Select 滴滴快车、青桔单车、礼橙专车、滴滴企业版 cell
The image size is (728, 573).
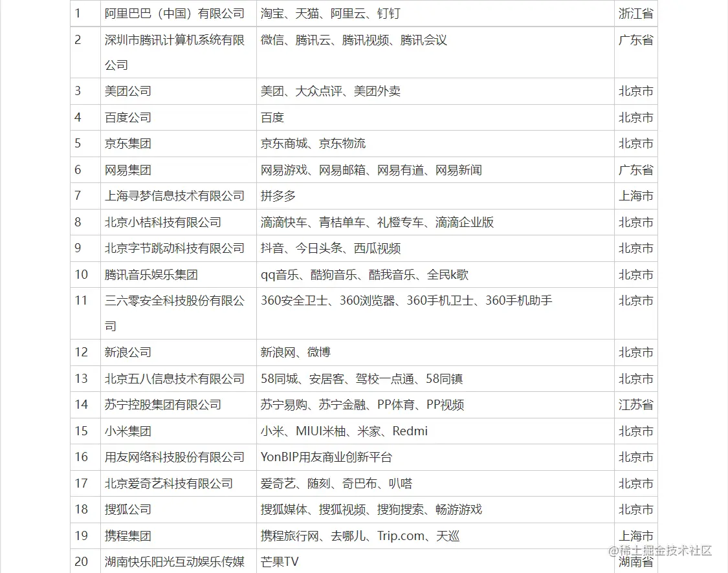[x=436, y=222]
